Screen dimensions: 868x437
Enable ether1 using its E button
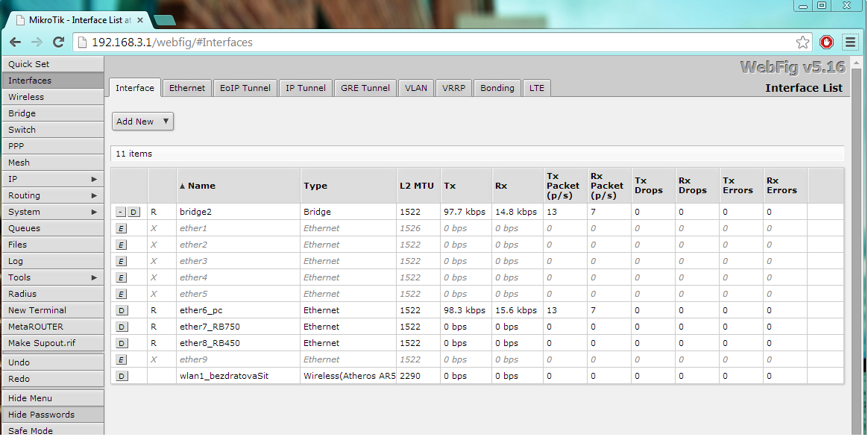coord(122,228)
